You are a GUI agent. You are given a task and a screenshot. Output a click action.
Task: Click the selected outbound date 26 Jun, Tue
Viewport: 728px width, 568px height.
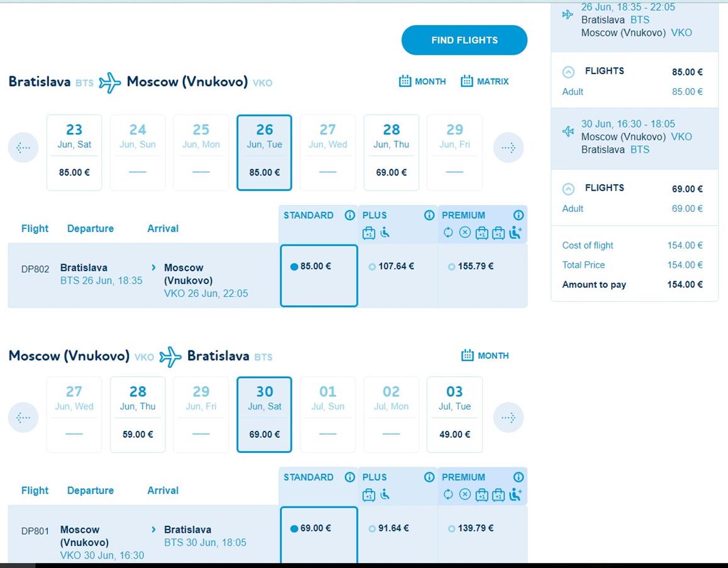coord(265,152)
